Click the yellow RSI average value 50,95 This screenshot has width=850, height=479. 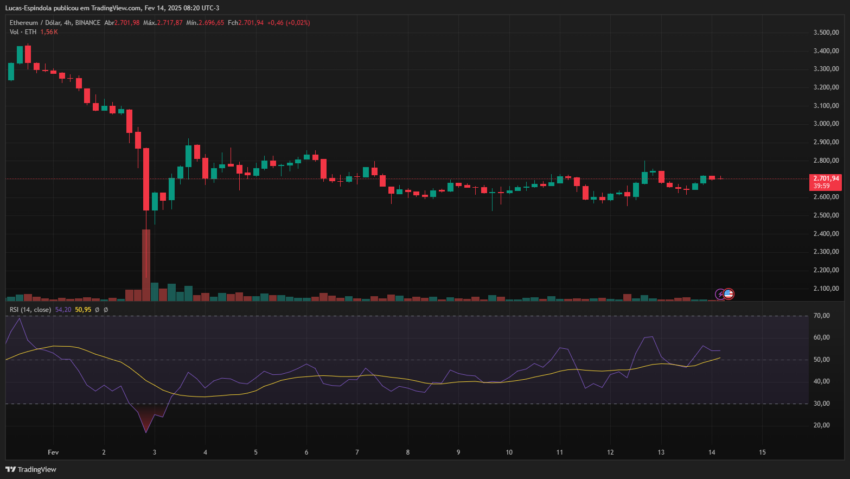pyautogui.click(x=83, y=310)
